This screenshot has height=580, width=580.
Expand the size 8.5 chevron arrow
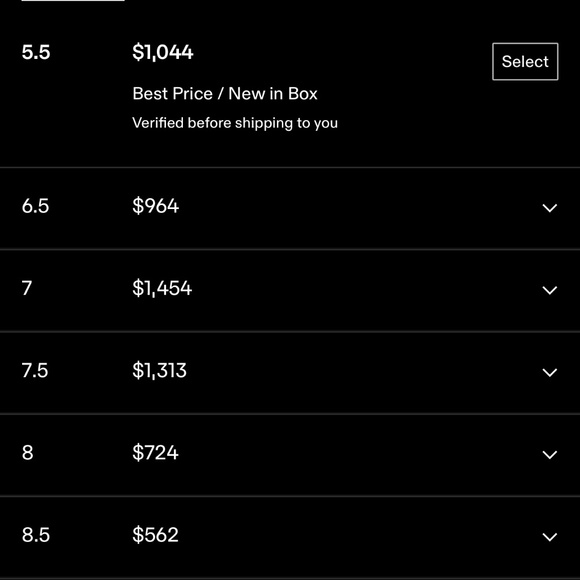550,537
